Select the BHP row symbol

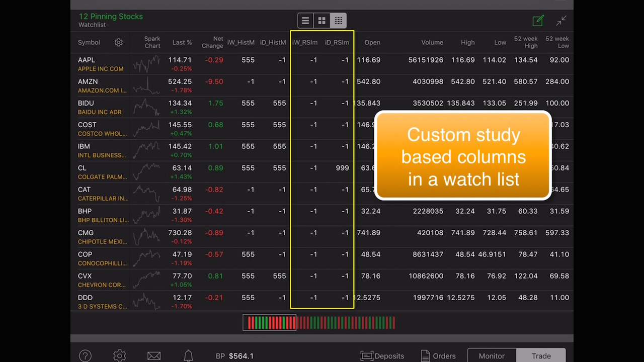(x=85, y=211)
